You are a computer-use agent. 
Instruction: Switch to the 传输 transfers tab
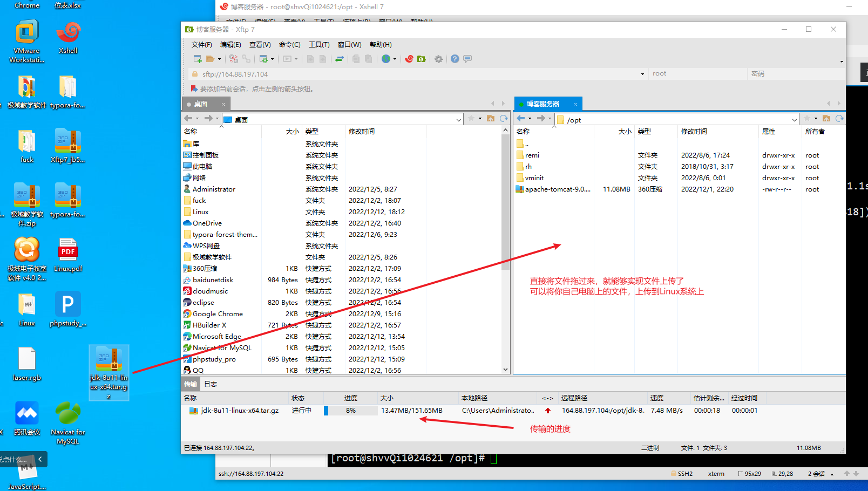pos(191,384)
